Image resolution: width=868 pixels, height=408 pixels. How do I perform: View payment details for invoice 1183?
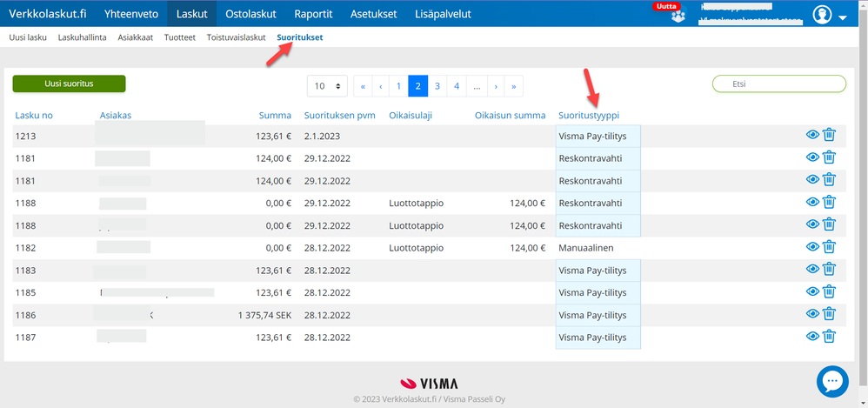812,270
